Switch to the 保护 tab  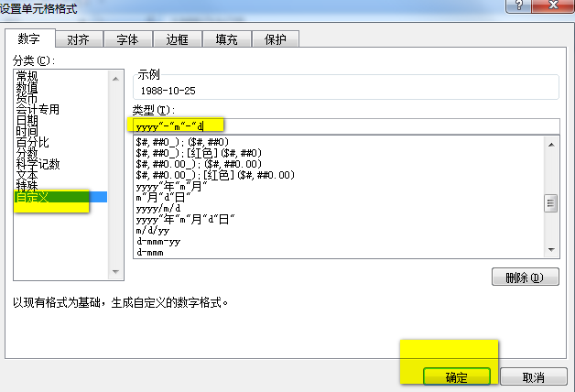[276, 39]
